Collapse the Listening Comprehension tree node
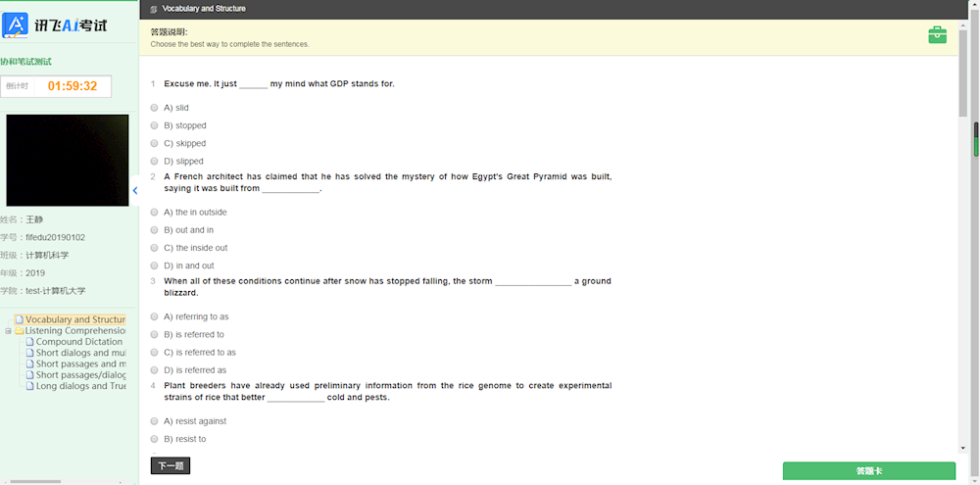The height and width of the screenshot is (485, 980). 8,331
